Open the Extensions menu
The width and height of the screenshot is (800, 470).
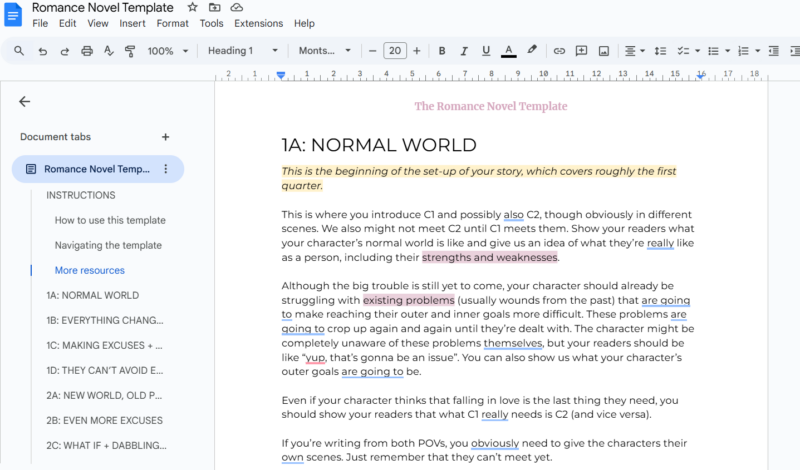(258, 23)
